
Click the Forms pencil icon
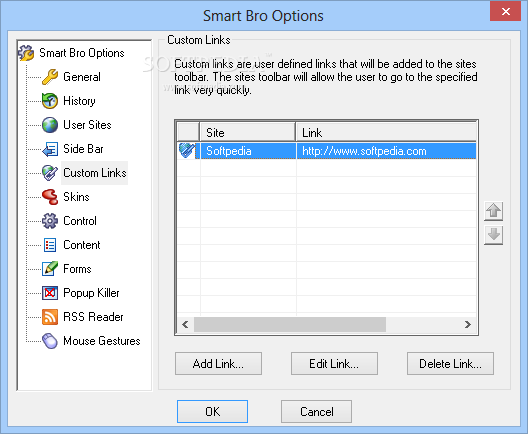click(50, 269)
